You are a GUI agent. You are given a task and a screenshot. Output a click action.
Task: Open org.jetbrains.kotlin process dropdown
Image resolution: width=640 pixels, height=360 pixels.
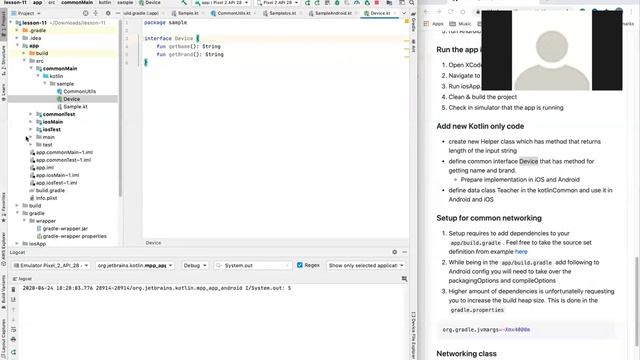pyautogui.click(x=135, y=266)
